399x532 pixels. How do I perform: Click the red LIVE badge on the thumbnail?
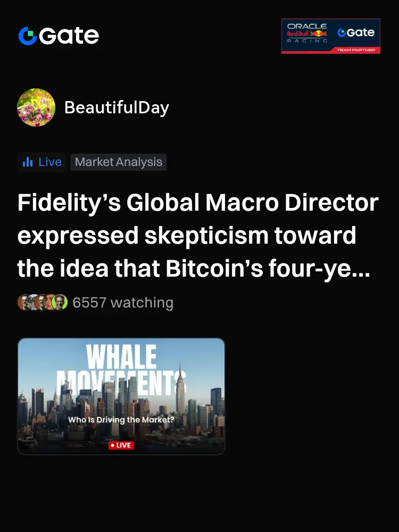point(121,445)
